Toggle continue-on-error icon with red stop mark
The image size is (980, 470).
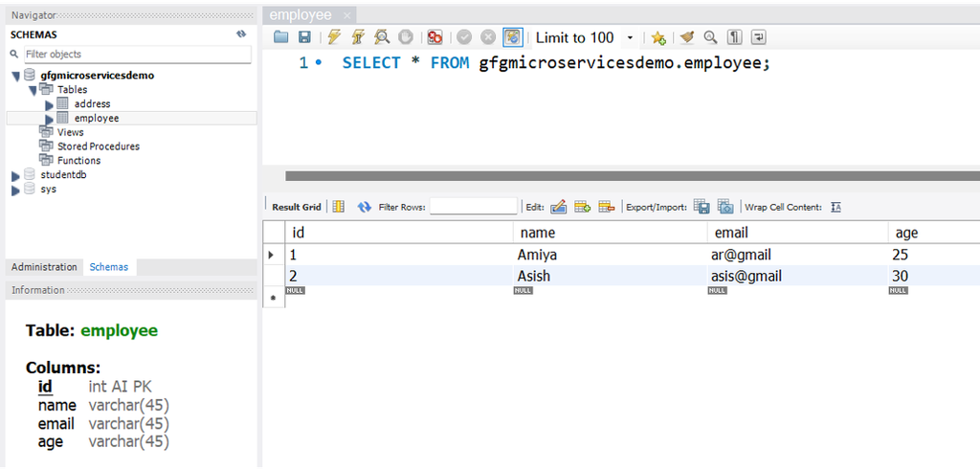pos(435,37)
